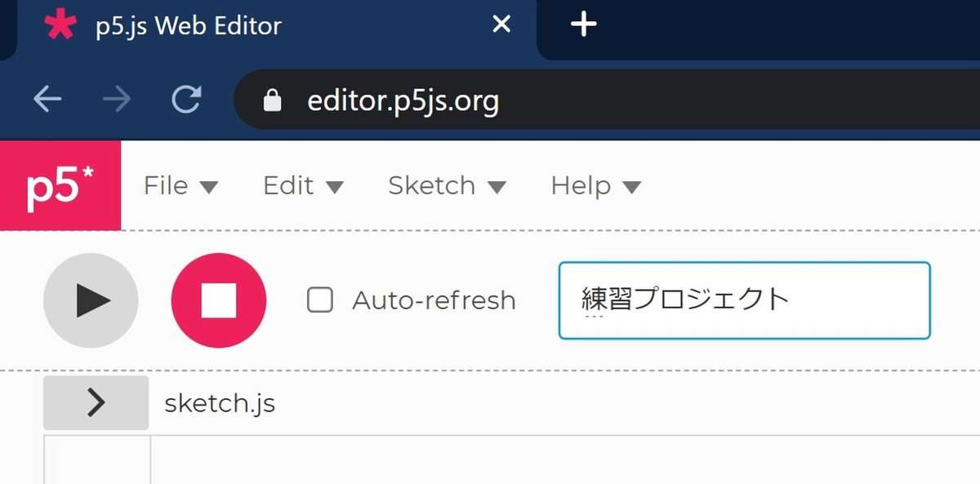Click the p5.js tab favicon asterisk
This screenshot has width=980, height=484.
[x=60, y=24]
